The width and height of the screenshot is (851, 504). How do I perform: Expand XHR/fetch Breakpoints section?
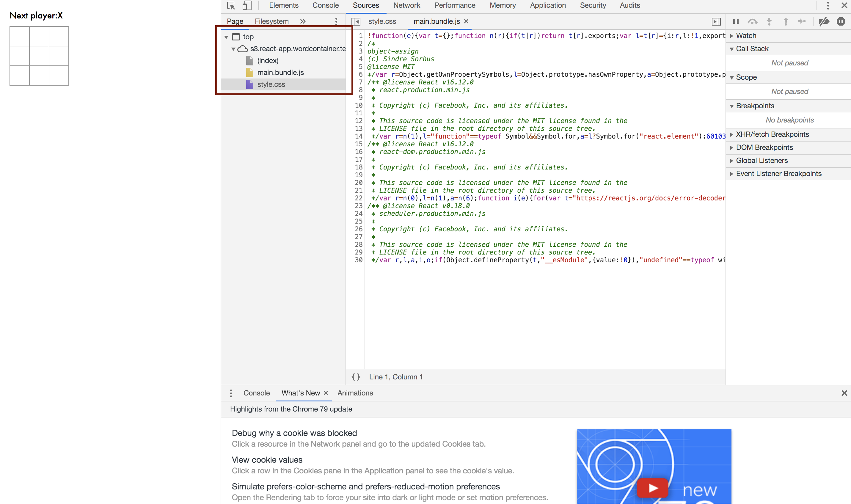tap(788, 134)
